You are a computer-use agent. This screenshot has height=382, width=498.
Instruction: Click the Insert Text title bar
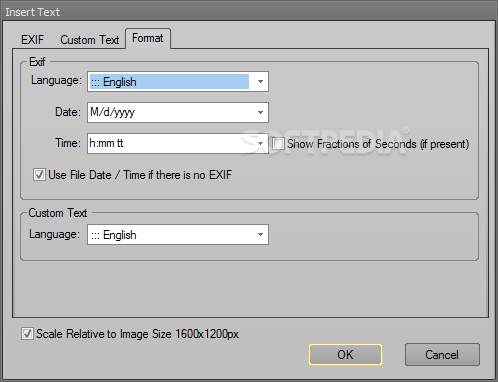tap(249, 12)
